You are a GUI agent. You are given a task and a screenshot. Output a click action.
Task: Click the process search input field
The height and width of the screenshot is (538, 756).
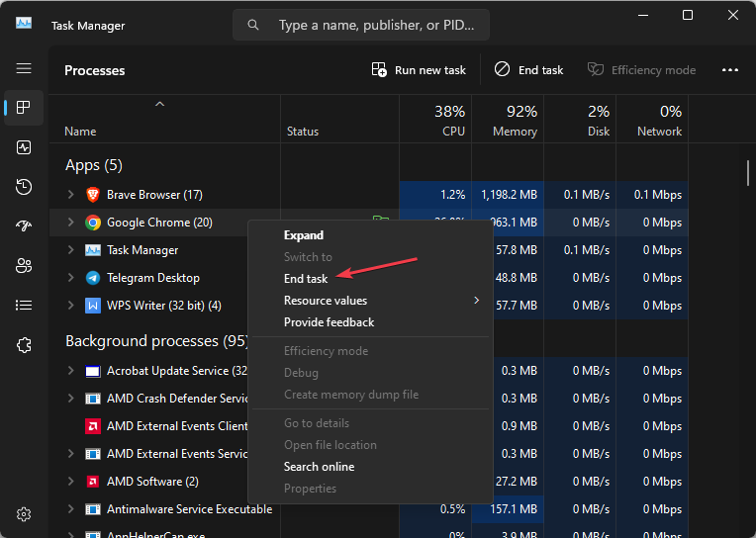361,25
